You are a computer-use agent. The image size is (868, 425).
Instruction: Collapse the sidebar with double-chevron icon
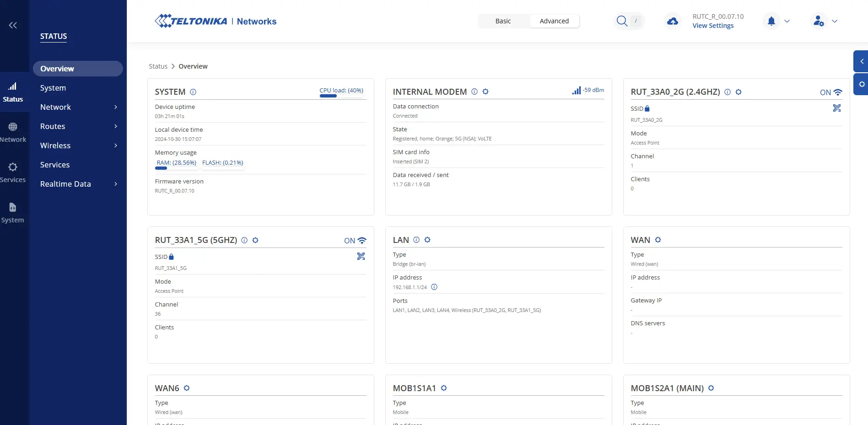click(x=13, y=25)
